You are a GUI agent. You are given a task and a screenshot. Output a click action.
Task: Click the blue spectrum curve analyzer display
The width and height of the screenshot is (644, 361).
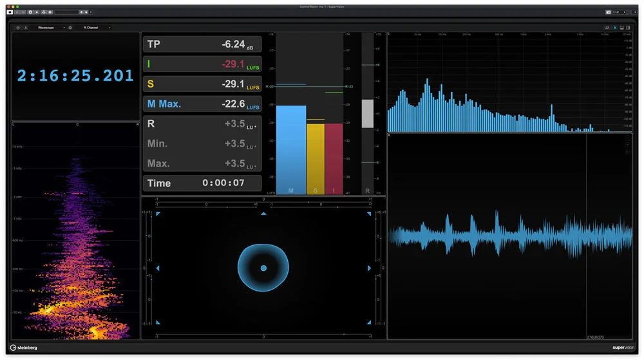click(509, 82)
